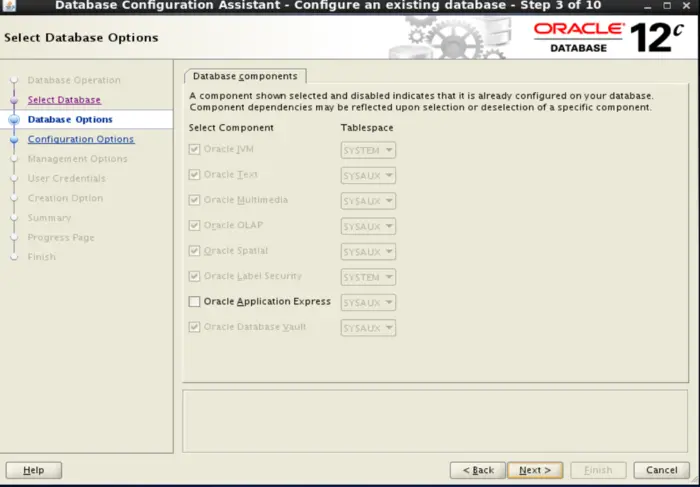Click the Select Database step bullet icon

pyautogui.click(x=14, y=100)
